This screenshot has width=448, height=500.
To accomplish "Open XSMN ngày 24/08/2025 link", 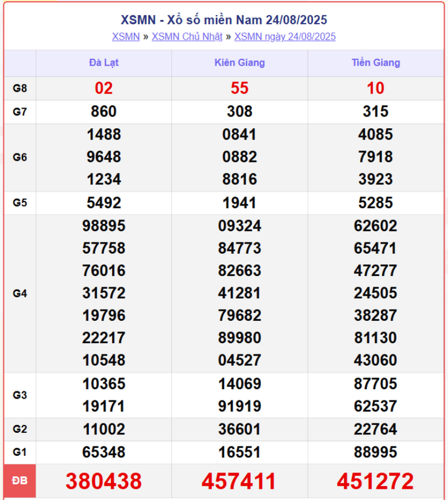I will 285,37.
